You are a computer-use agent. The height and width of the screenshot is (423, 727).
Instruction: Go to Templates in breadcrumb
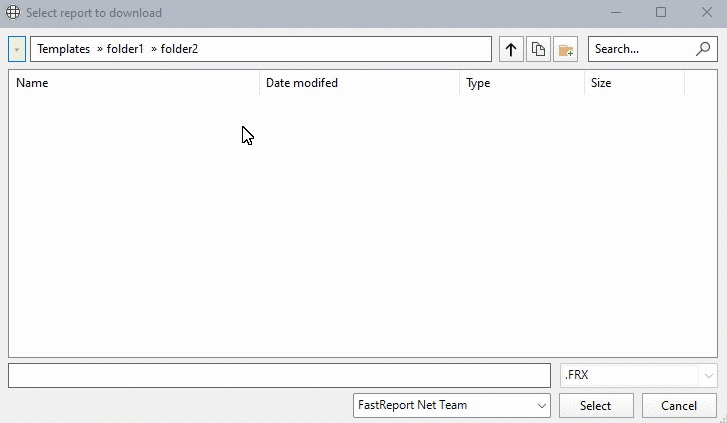point(64,49)
